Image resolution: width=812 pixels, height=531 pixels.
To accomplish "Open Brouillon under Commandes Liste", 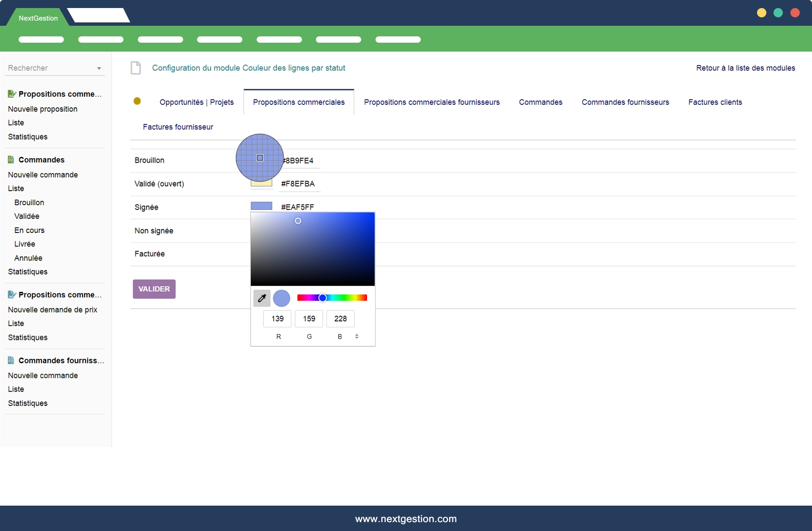I will pos(29,203).
